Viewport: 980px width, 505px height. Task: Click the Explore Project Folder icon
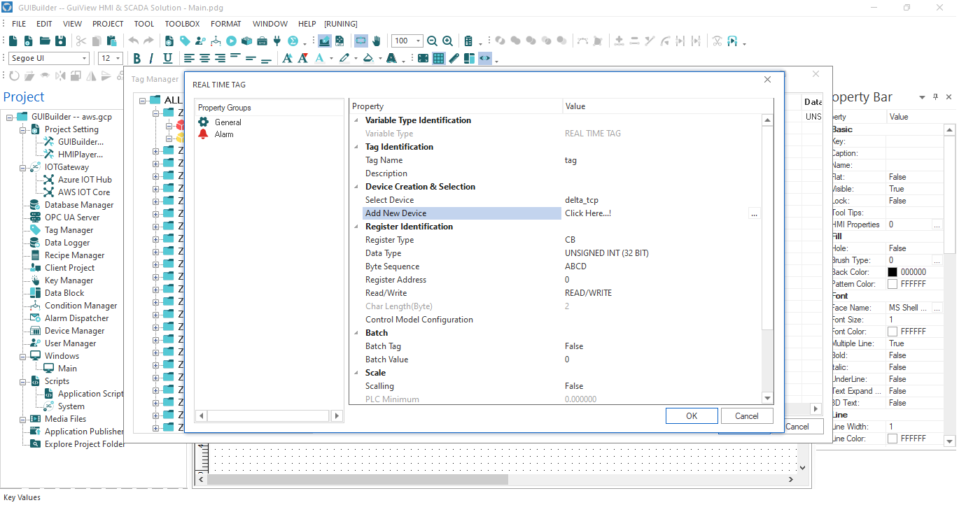point(34,444)
